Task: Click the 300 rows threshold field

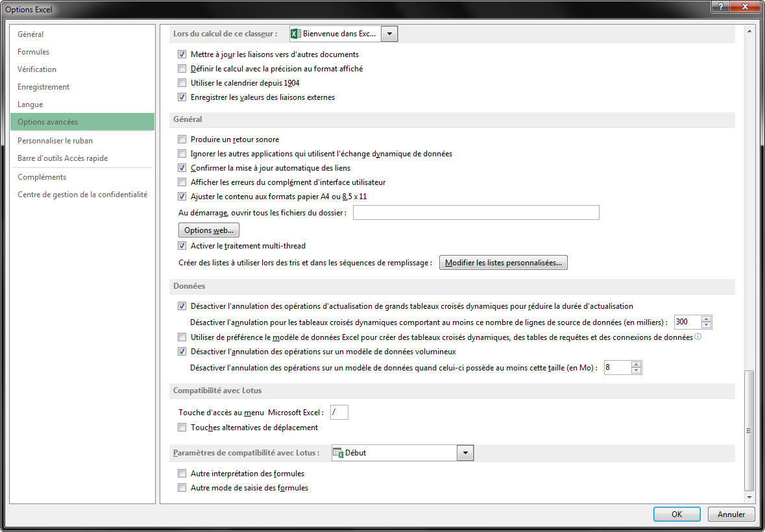Action: click(x=688, y=322)
